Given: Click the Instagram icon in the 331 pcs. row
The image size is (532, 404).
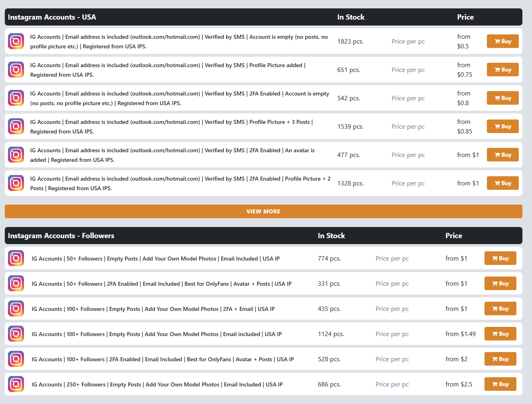Looking at the screenshot, I should coord(16,283).
